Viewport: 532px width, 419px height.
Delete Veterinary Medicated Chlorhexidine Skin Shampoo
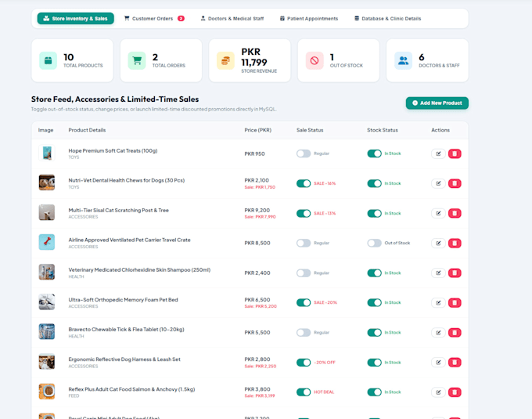click(455, 273)
